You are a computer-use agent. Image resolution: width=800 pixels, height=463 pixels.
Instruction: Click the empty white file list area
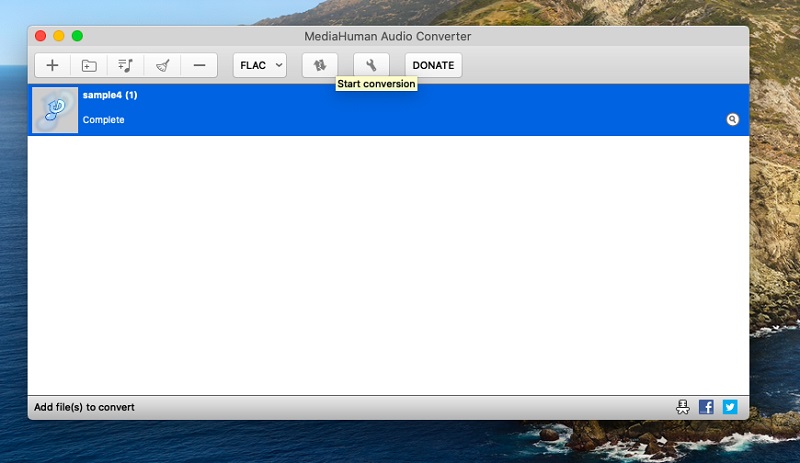[x=388, y=265]
